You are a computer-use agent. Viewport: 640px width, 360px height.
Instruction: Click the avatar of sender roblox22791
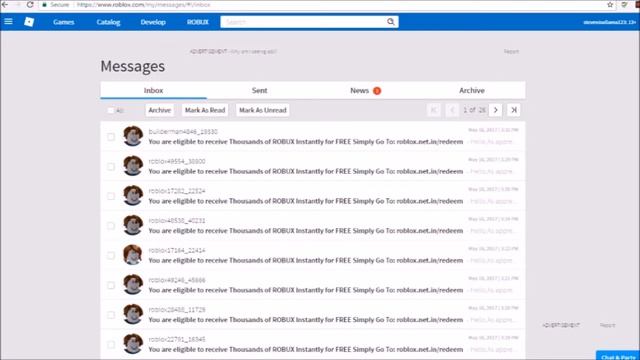133,344
